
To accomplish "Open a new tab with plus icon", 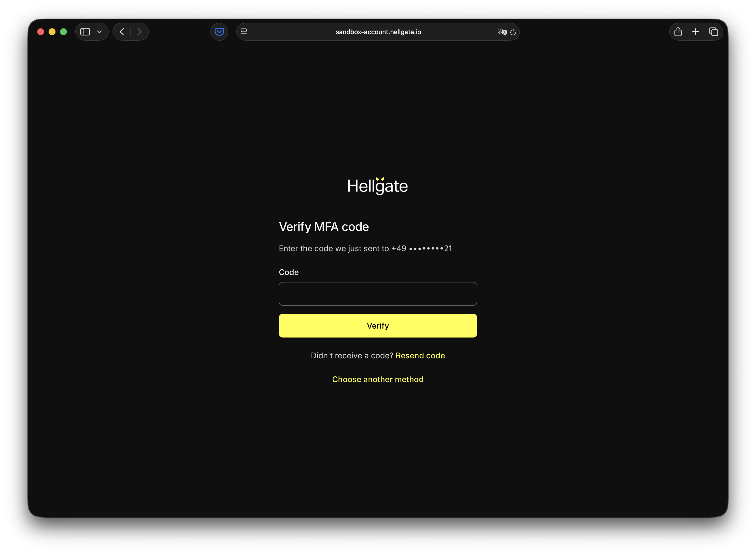I will point(696,32).
